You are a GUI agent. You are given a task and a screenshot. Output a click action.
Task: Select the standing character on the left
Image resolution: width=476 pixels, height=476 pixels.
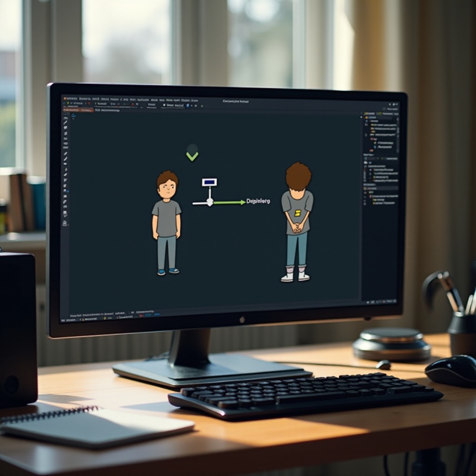point(166,223)
